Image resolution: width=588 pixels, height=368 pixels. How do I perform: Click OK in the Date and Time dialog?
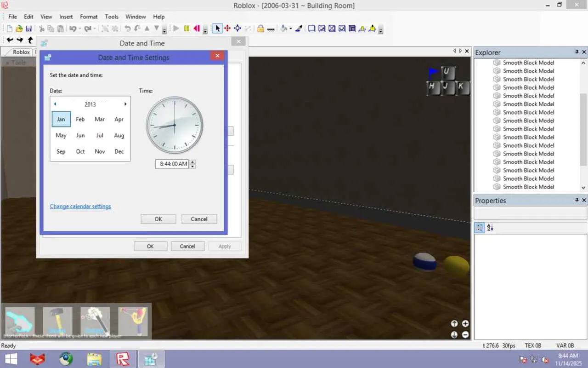coord(150,246)
